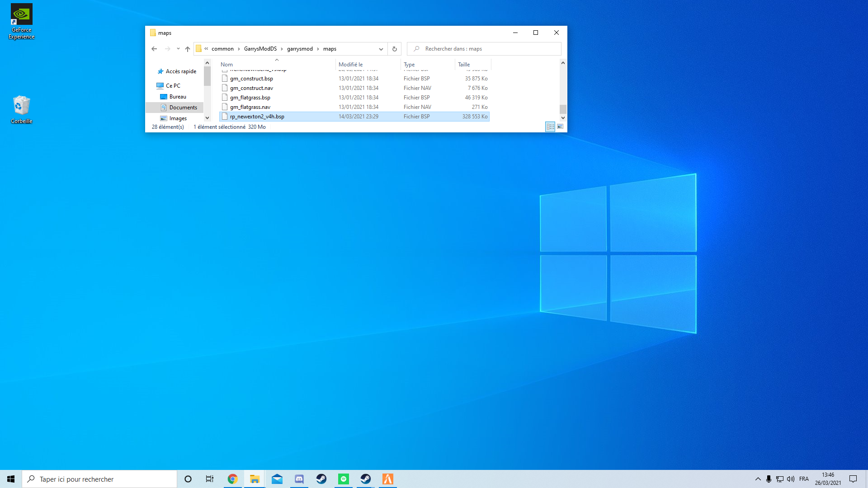The width and height of the screenshot is (868, 488).
Task: Go forward in the file explorer
Action: (x=168, y=49)
